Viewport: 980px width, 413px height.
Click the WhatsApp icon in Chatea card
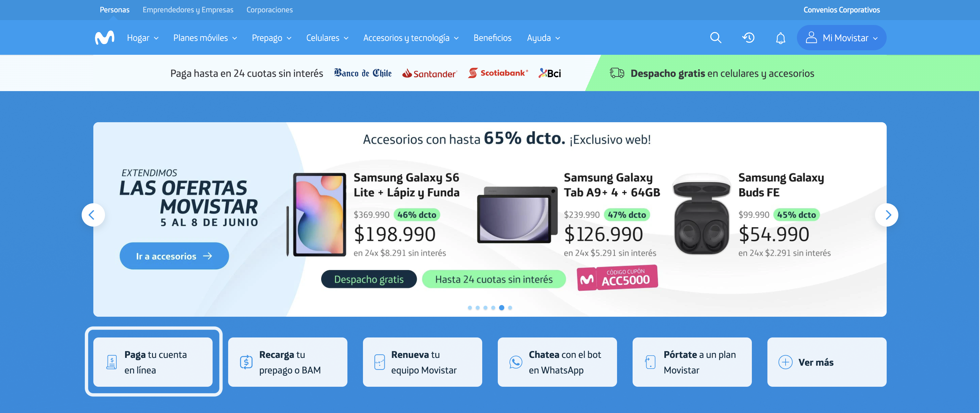(516, 362)
